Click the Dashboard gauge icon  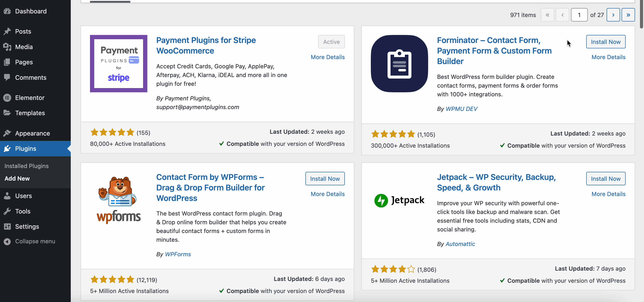(x=7, y=11)
